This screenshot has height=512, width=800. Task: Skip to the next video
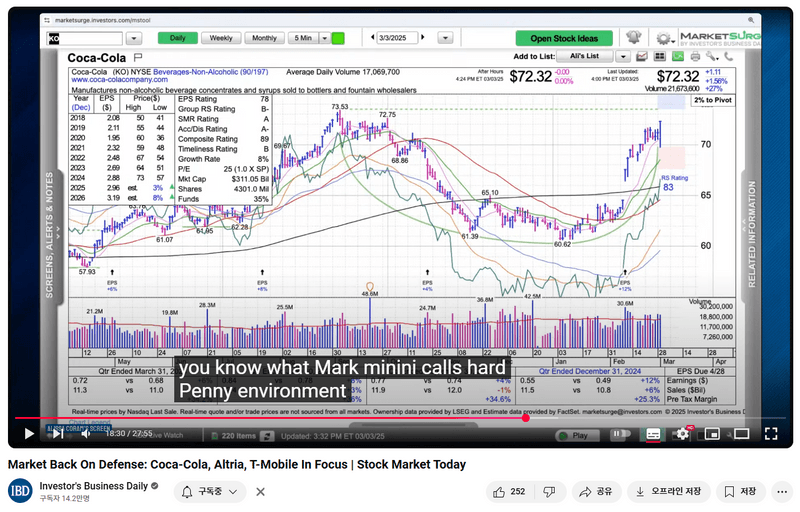coord(58,434)
